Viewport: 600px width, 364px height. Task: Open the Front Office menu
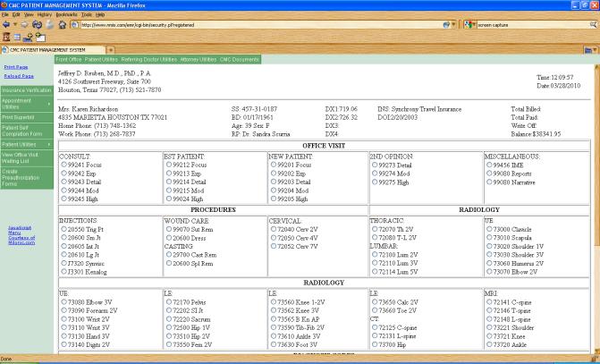(73, 59)
